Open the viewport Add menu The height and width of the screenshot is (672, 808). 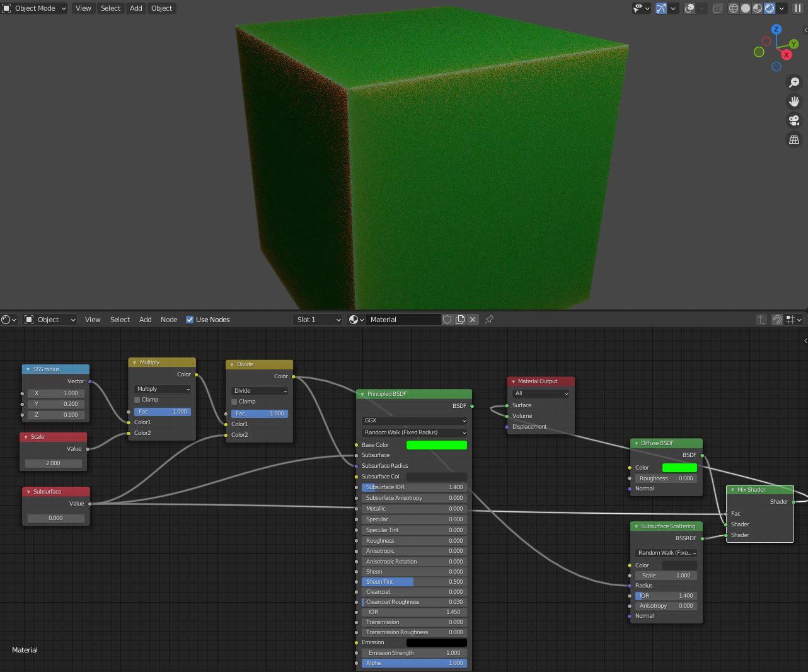tap(136, 8)
